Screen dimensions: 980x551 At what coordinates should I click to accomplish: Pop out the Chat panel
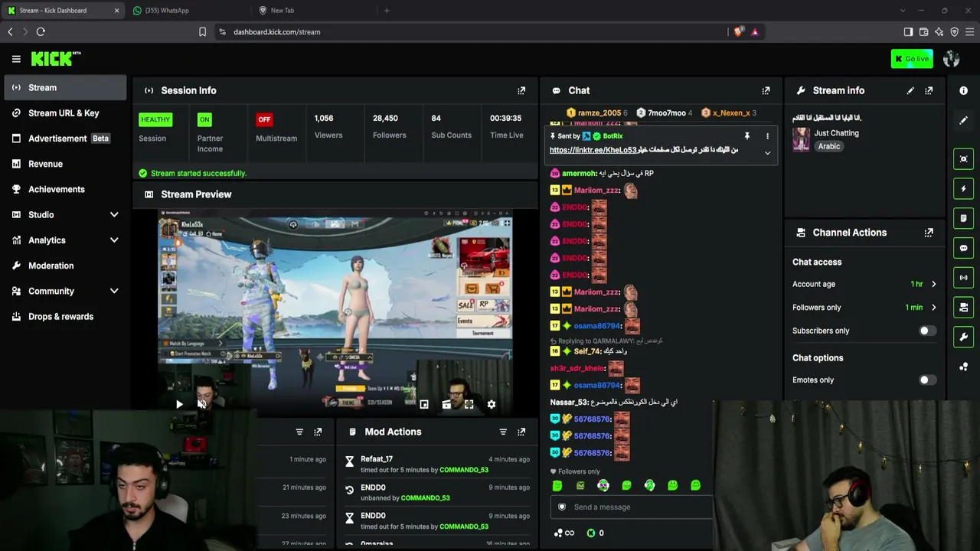766,90
